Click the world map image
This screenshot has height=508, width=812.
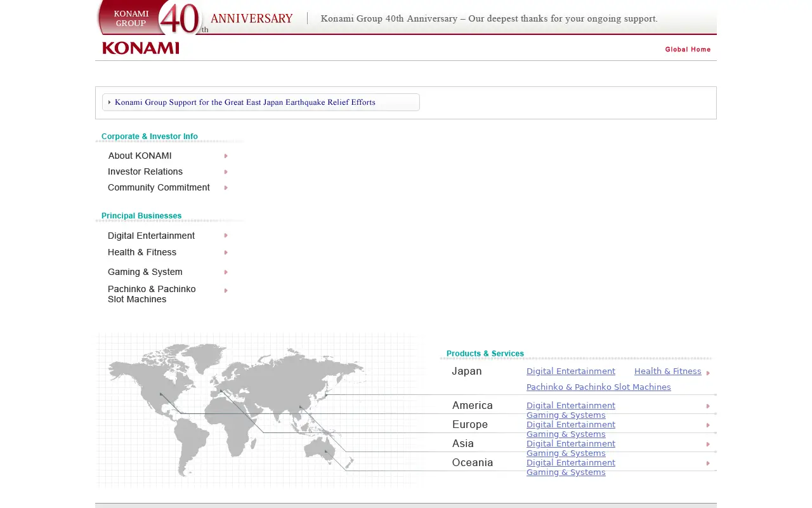(260, 410)
